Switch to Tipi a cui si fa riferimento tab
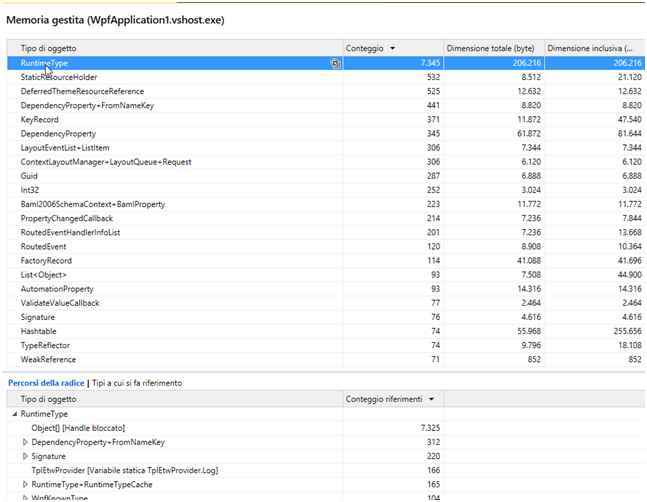Image resolution: width=647 pixels, height=502 pixels. [x=137, y=383]
